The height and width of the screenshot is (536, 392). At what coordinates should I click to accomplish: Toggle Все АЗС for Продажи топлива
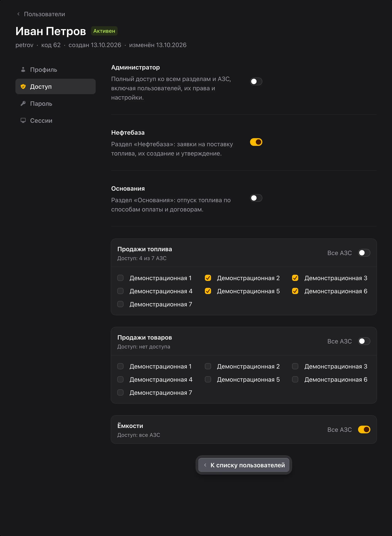click(x=364, y=253)
